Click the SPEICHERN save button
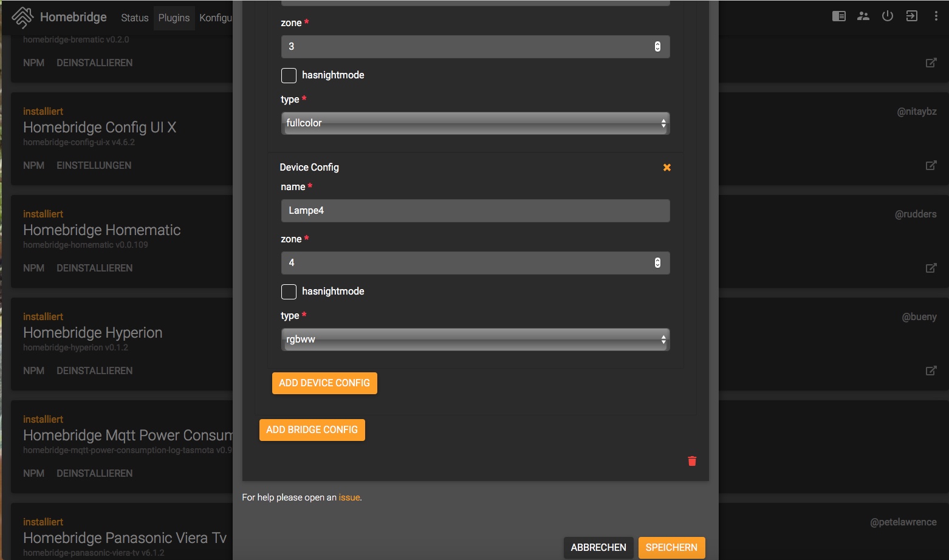The image size is (949, 560). click(671, 547)
